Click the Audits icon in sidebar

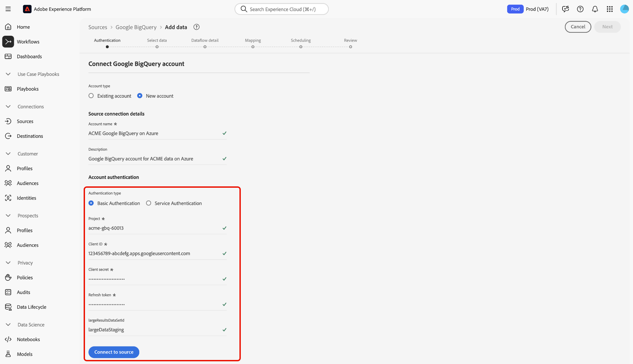[8, 293]
